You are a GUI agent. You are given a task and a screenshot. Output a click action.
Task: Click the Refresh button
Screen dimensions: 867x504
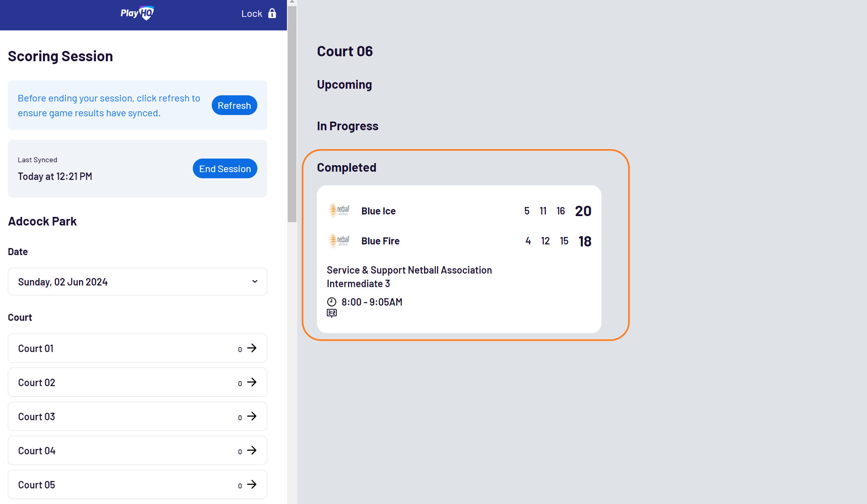(x=234, y=105)
